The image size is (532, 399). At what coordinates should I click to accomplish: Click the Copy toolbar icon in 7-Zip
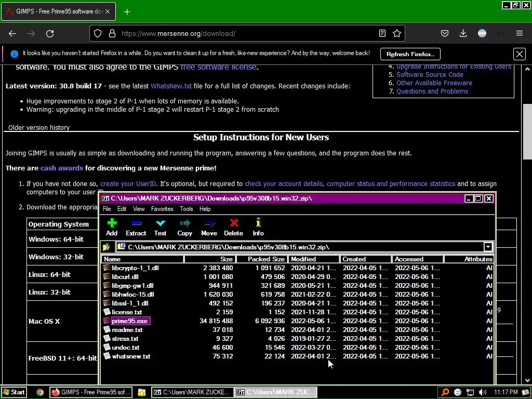[184, 228]
